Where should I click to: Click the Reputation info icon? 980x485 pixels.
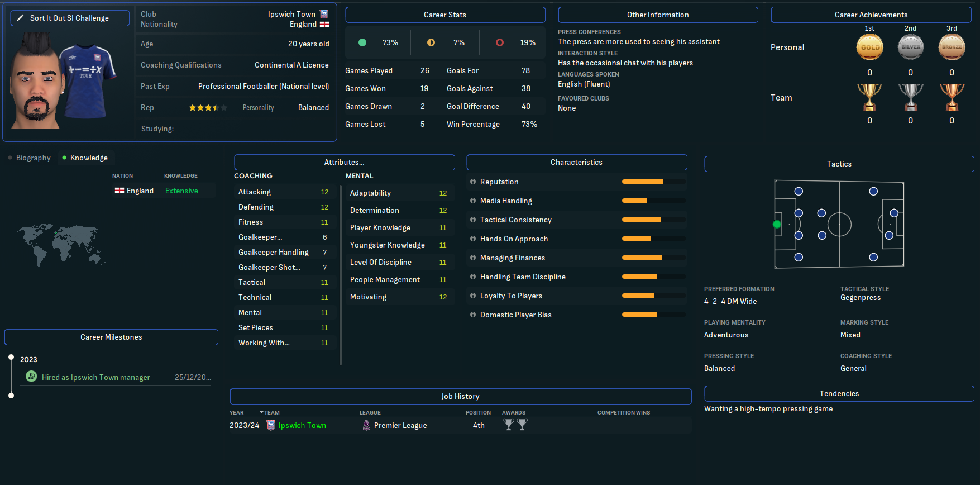473,182
